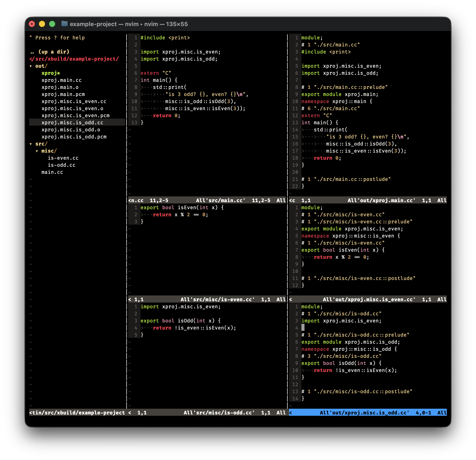Select the xproj* executable entry

click(51, 73)
